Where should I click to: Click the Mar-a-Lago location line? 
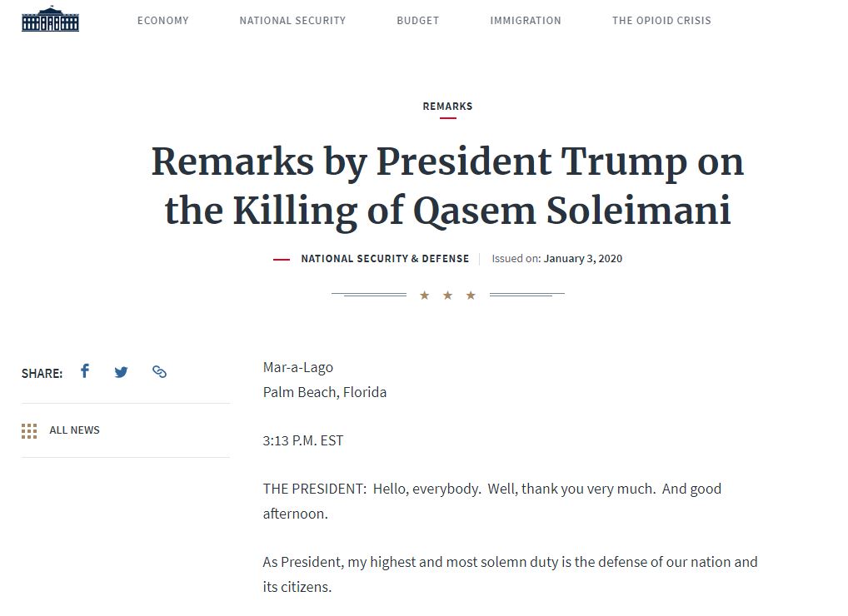coord(298,367)
